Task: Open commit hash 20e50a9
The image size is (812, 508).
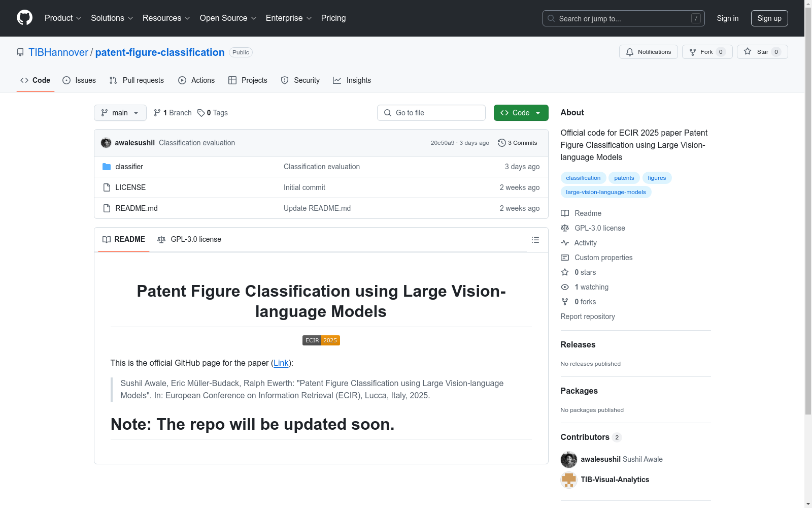Action: pos(443,143)
